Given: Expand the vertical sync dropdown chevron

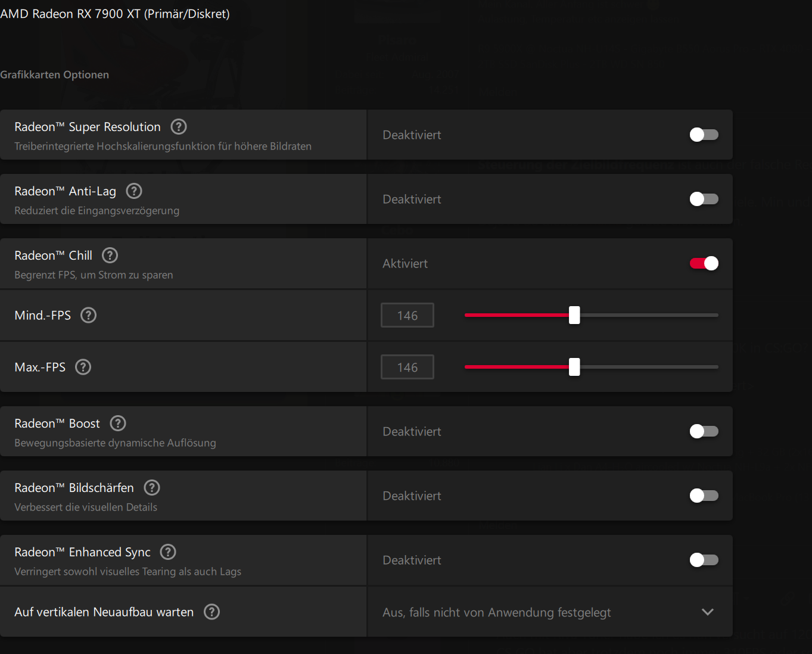Looking at the screenshot, I should click(707, 612).
